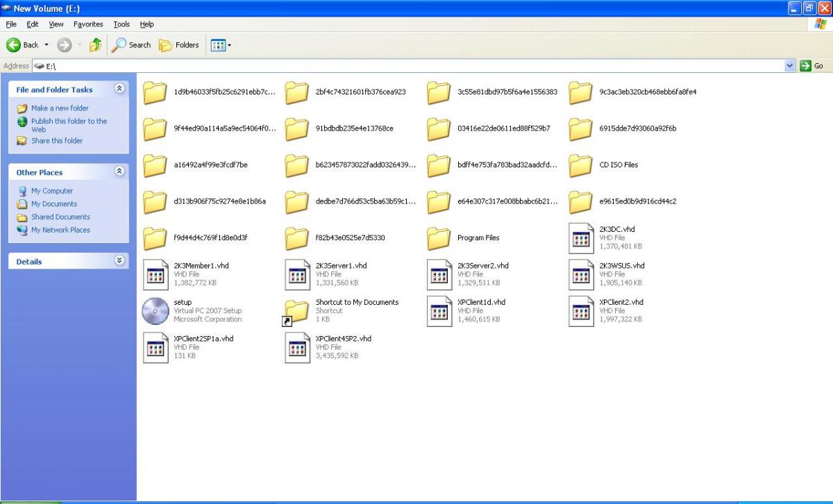The image size is (833, 504).
Task: Select folder 1d9b46033f5fb25c6291ebb7c...
Action: 155,93
